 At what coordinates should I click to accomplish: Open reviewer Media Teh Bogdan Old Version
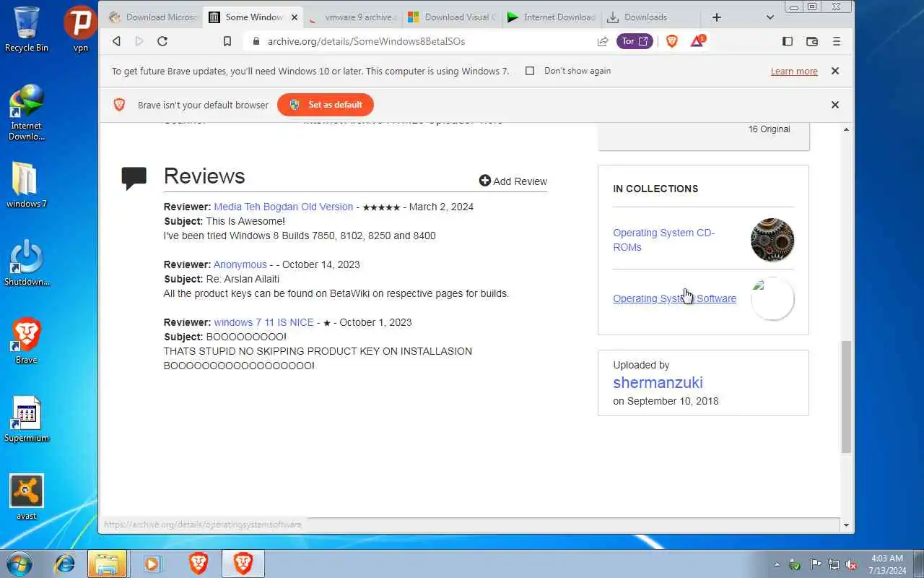[283, 207]
